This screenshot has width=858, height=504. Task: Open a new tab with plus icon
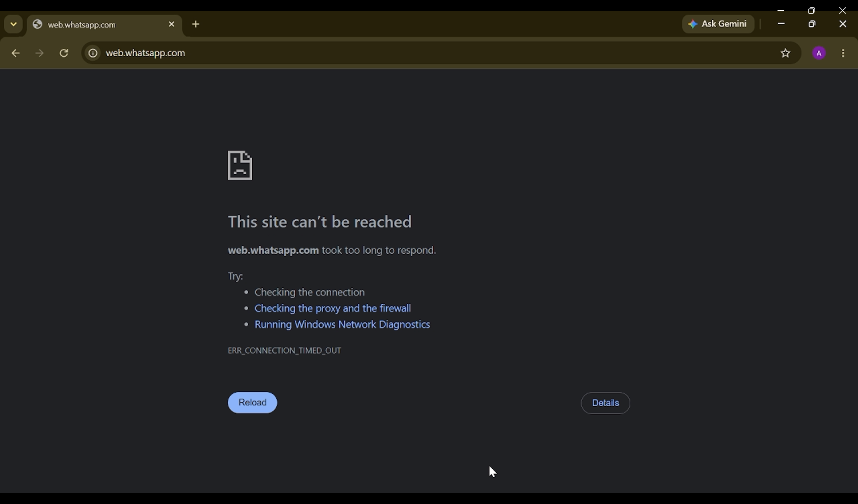coord(196,25)
